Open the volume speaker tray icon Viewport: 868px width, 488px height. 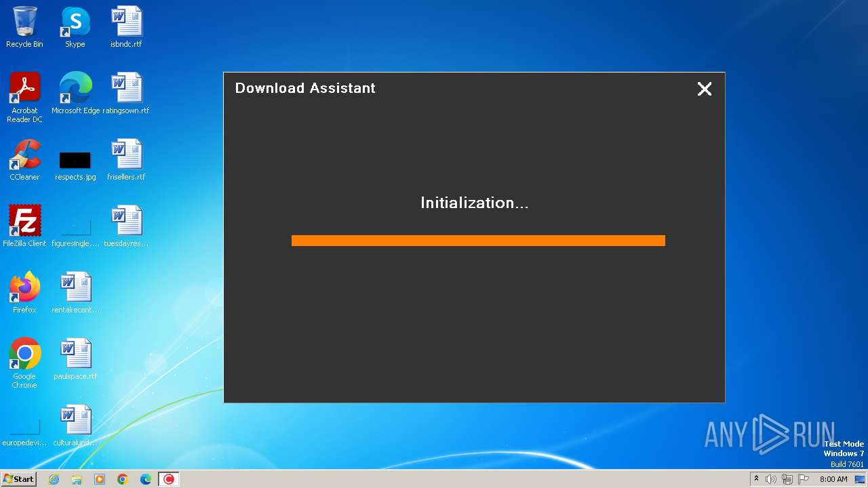click(x=771, y=479)
